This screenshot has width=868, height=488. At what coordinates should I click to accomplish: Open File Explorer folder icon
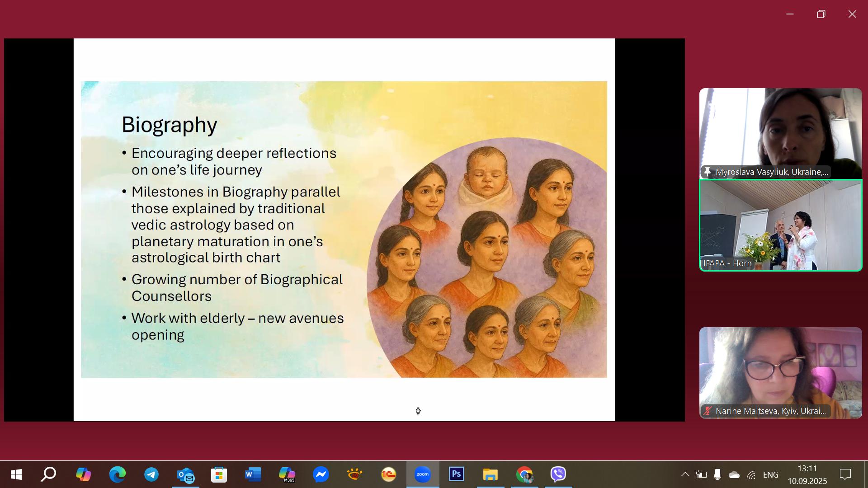pyautogui.click(x=491, y=474)
